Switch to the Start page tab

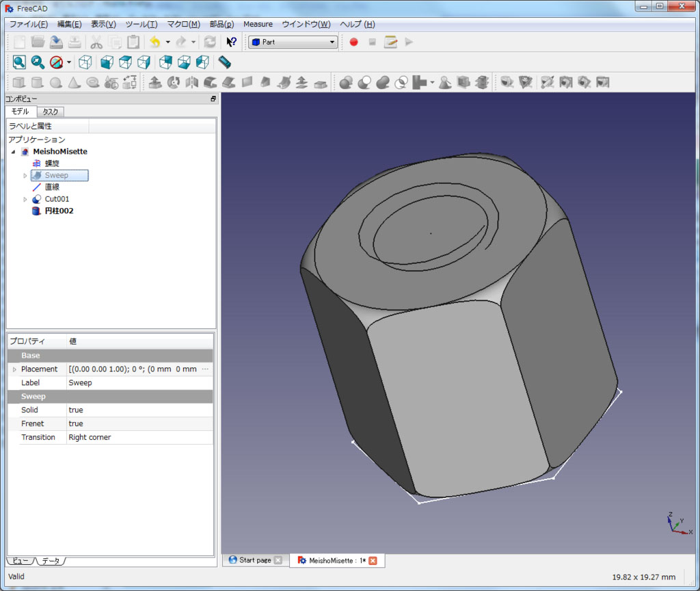click(256, 560)
